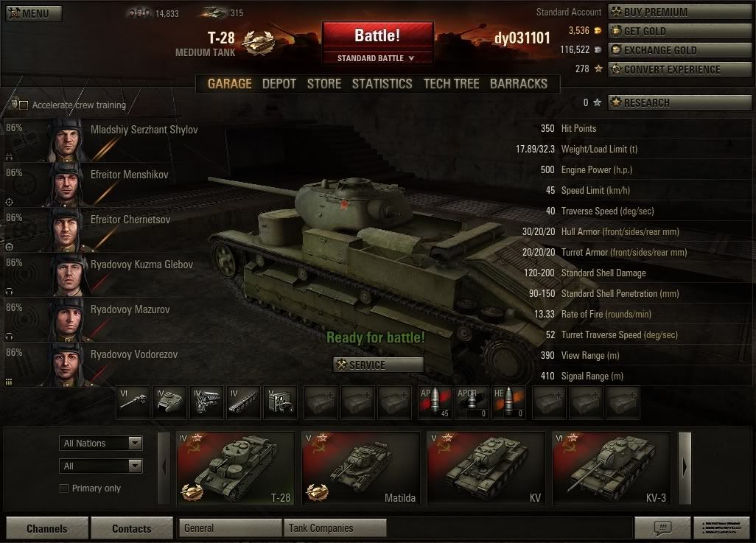This screenshot has width=756, height=543.
Task: Click the engine module icon
Action: (x=207, y=402)
